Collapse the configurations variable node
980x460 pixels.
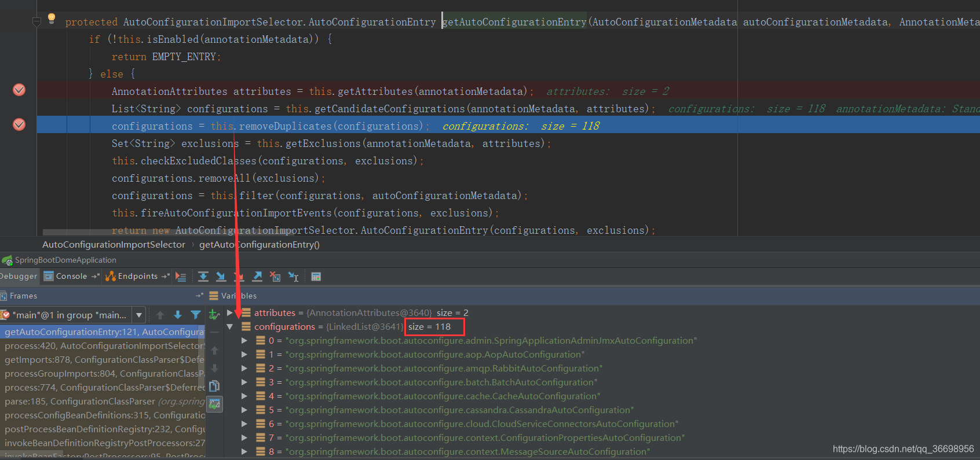point(230,327)
